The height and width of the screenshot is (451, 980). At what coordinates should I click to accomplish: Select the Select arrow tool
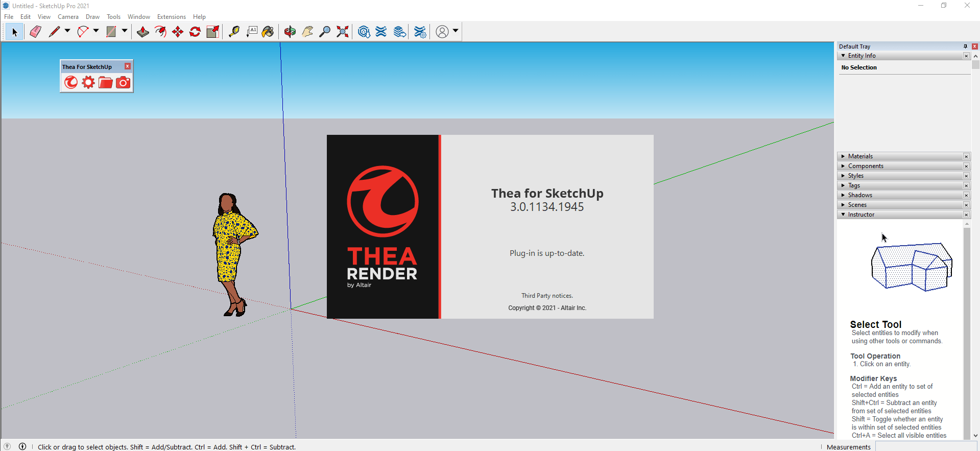tap(14, 32)
